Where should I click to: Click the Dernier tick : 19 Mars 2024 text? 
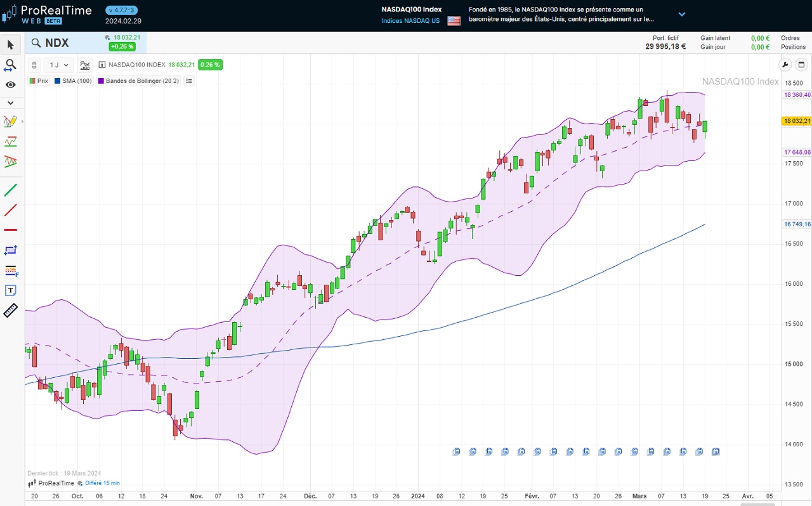64,473
